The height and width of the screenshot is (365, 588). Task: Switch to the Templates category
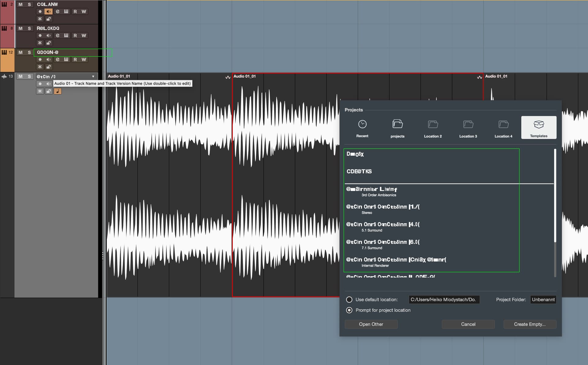[x=539, y=128]
